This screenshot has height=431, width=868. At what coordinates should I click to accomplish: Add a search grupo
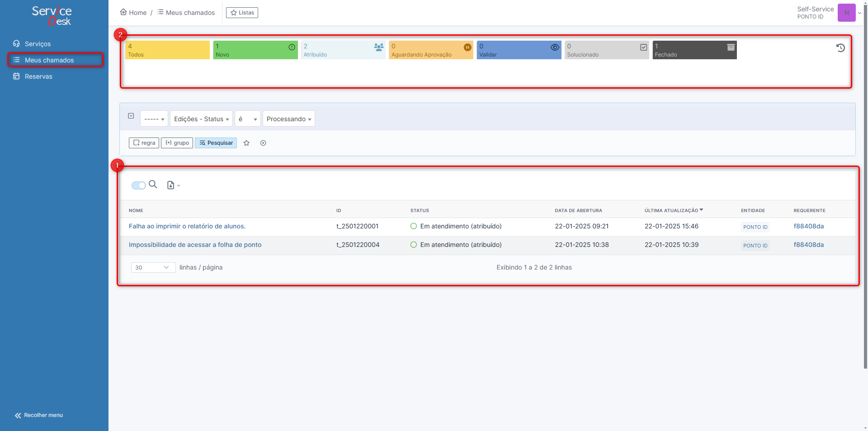(x=177, y=143)
